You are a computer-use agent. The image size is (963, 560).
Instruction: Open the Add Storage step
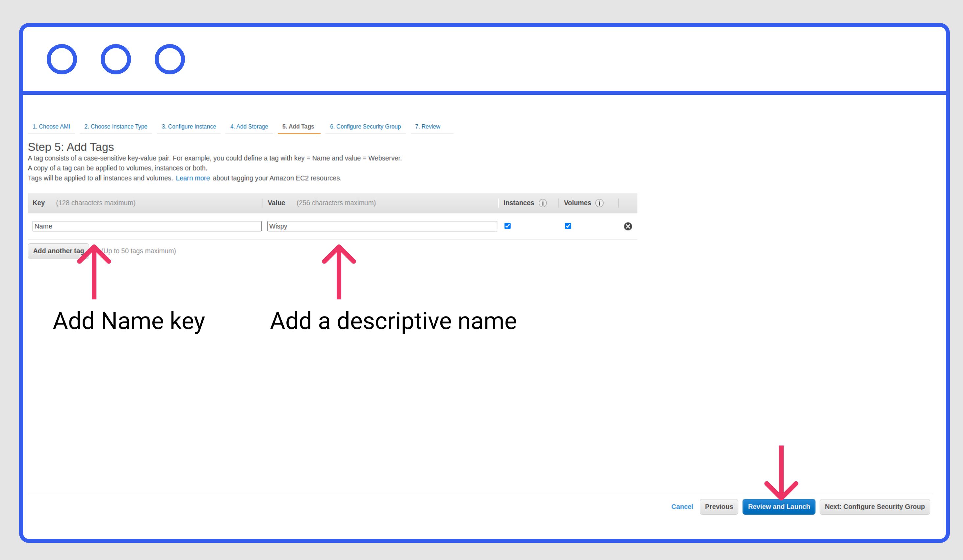tap(249, 126)
